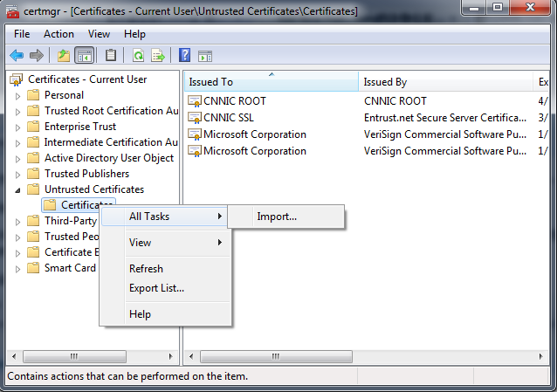Image resolution: width=557 pixels, height=392 pixels.
Task: Click the Smart Card folder icon
Action: coord(33,268)
